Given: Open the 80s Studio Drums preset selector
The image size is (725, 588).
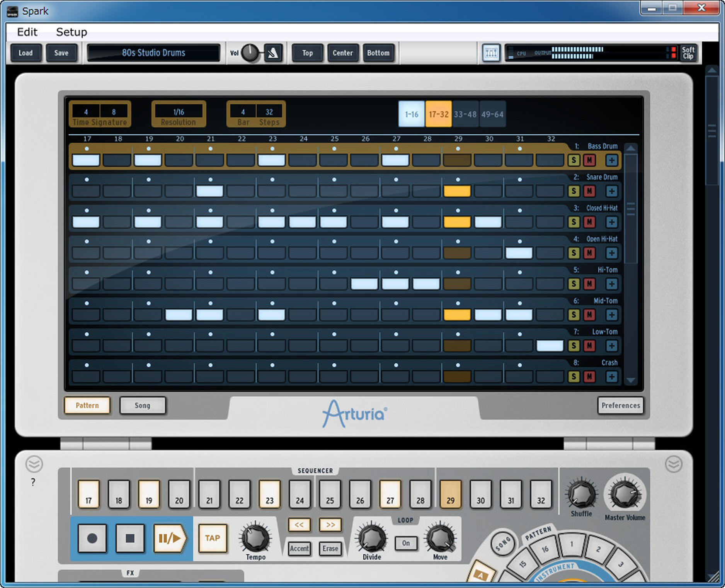Looking at the screenshot, I should point(154,53).
